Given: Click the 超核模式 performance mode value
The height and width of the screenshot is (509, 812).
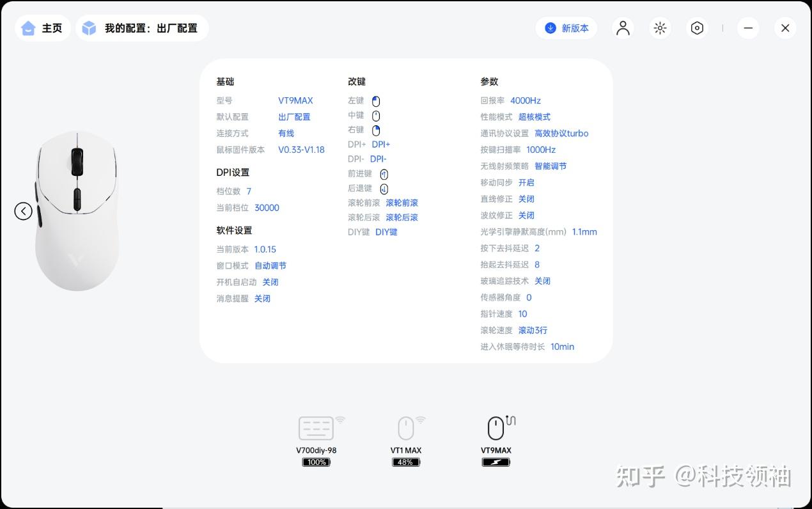Looking at the screenshot, I should (535, 117).
